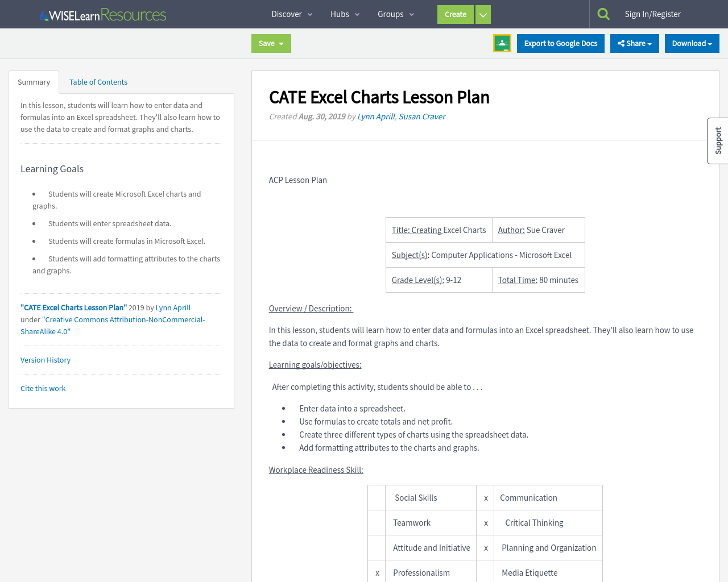
Task: Open author link Lynn Aprill
Action: point(376,117)
